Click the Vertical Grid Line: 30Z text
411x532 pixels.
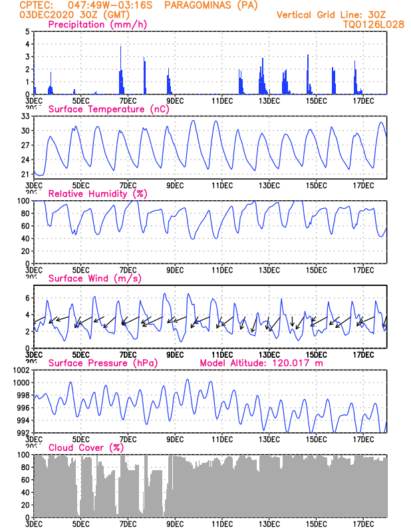coord(331,15)
